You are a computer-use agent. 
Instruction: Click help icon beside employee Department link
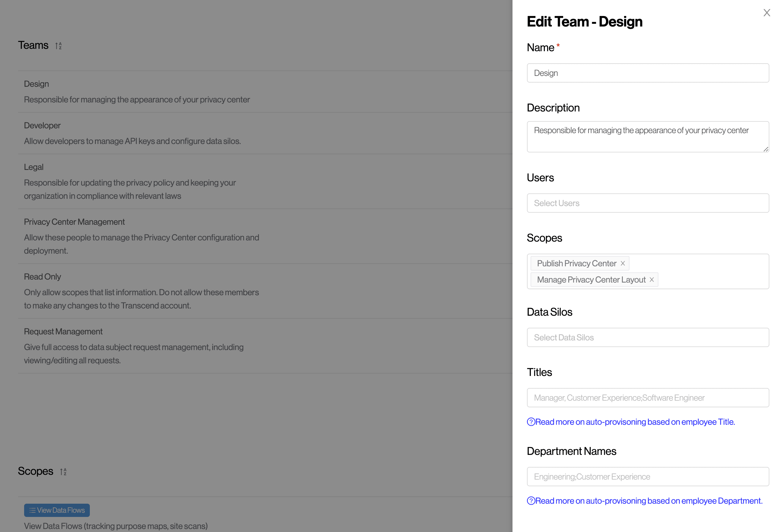pyautogui.click(x=531, y=501)
